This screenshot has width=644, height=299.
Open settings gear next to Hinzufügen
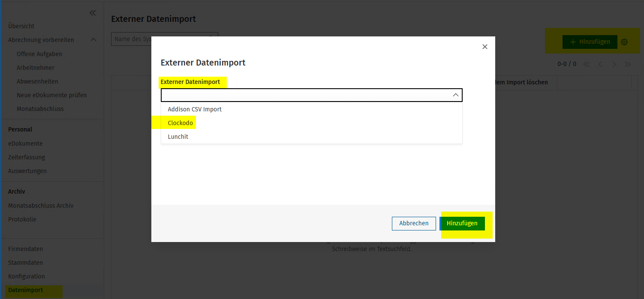click(x=624, y=42)
